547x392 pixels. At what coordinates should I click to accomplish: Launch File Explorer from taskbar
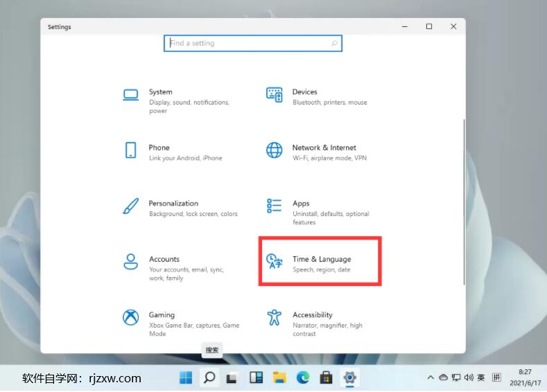279,377
